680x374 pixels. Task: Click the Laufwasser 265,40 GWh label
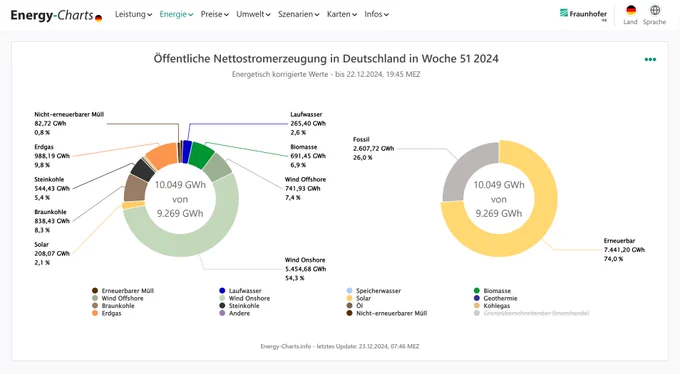[x=308, y=123]
